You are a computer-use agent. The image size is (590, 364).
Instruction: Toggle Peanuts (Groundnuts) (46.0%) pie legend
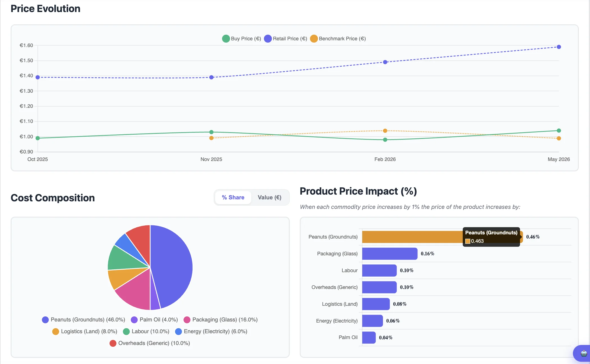83,320
